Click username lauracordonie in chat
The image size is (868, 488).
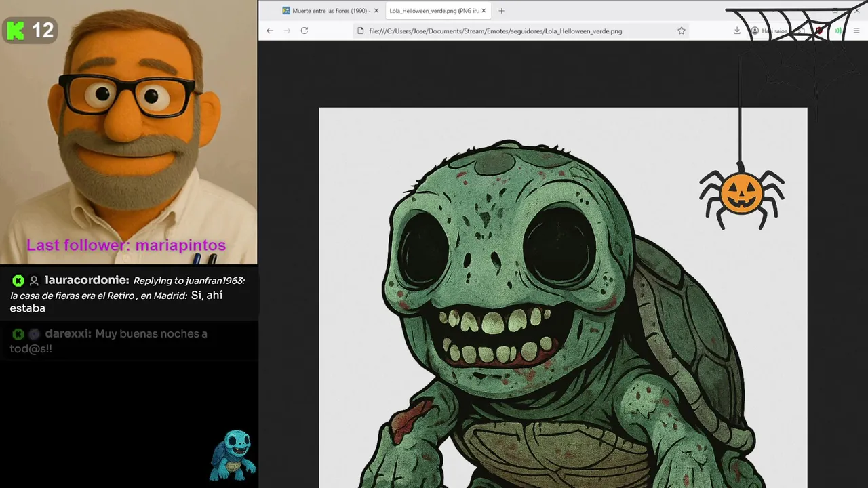pos(87,280)
